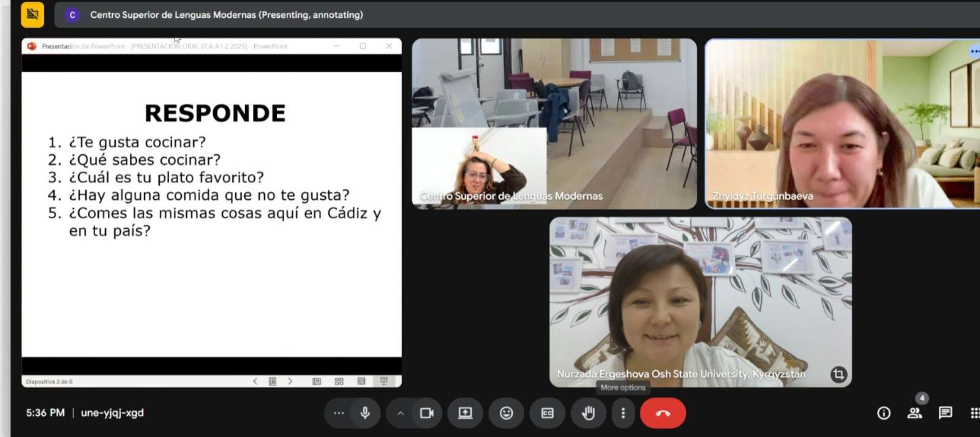This screenshot has height=437, width=980.
Task: Go to next slide arrow in PowerPoint
Action: pos(290,381)
